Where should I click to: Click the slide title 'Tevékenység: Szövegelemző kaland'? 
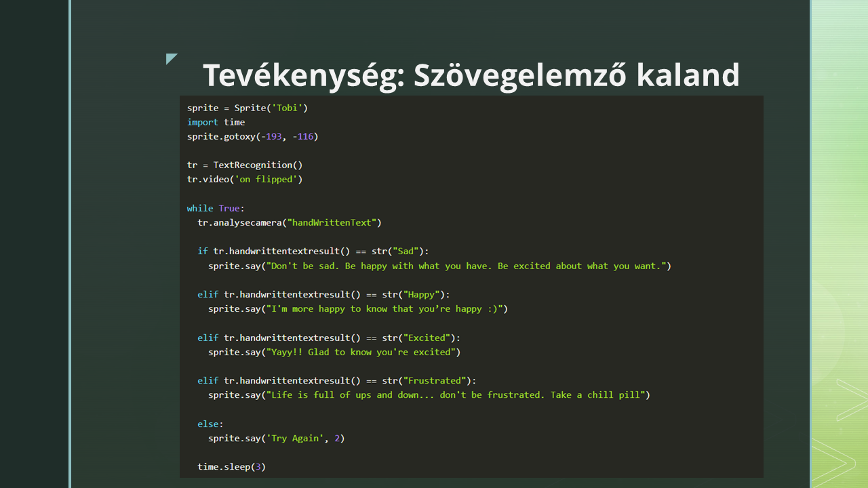[471, 75]
